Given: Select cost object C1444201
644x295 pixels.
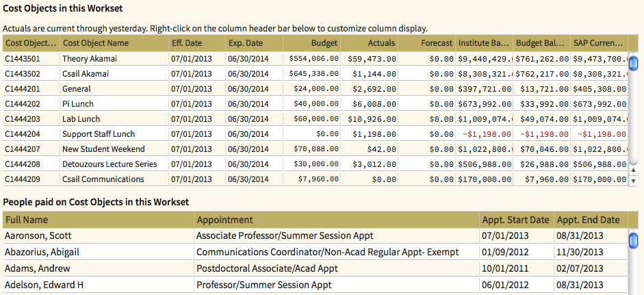Looking at the screenshot, I should click(x=23, y=89).
